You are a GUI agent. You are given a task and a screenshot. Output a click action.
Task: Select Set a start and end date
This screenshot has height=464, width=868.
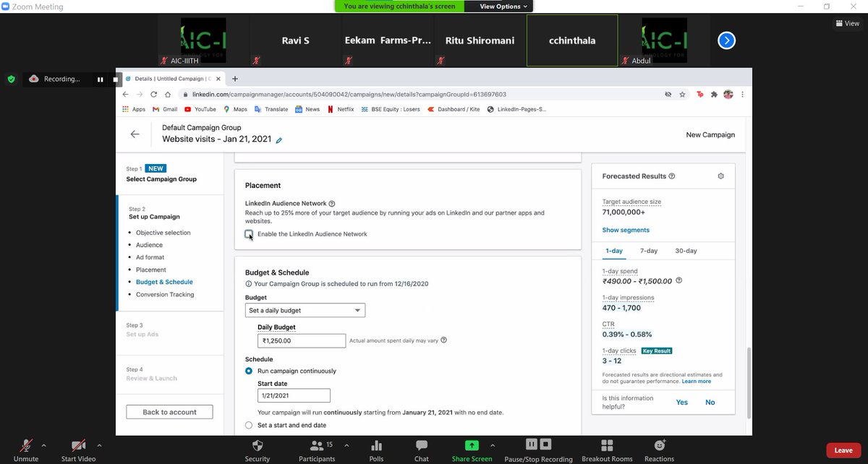[249, 425]
